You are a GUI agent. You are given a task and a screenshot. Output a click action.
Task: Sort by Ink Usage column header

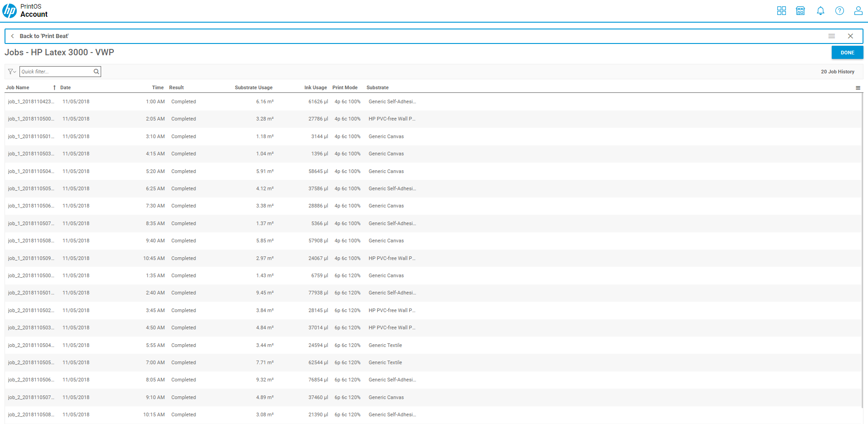click(315, 88)
